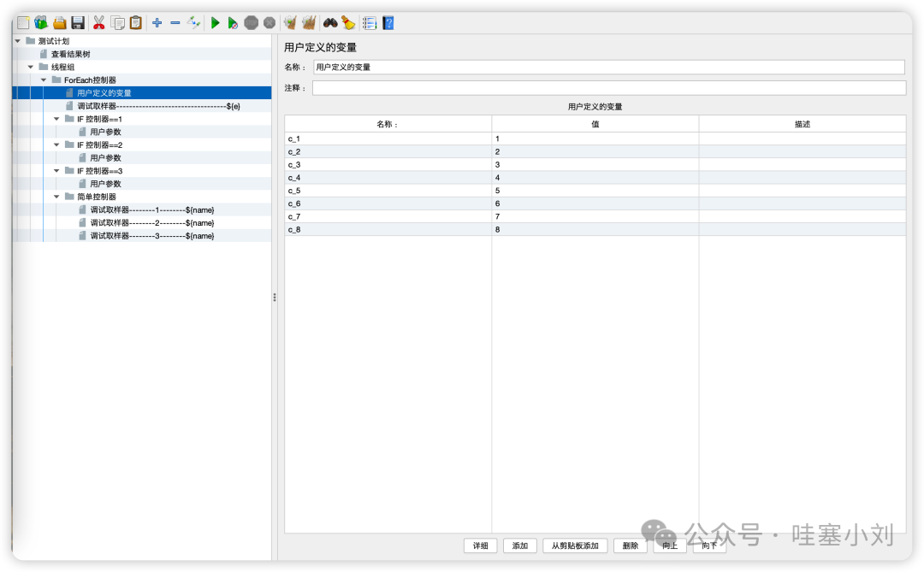Focus the 注释 input field

pos(609,88)
